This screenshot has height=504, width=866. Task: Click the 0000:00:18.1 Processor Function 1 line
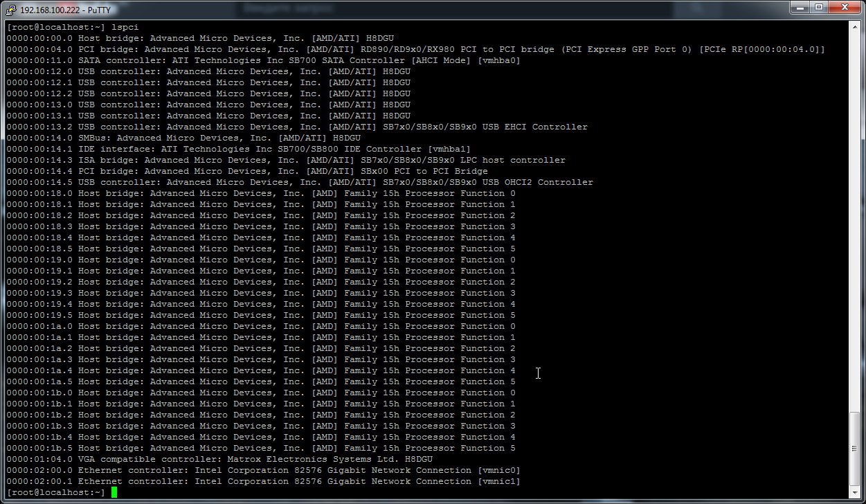click(261, 204)
